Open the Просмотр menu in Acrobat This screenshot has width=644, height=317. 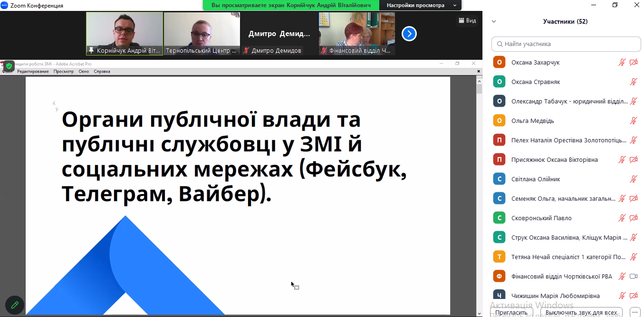click(x=64, y=72)
